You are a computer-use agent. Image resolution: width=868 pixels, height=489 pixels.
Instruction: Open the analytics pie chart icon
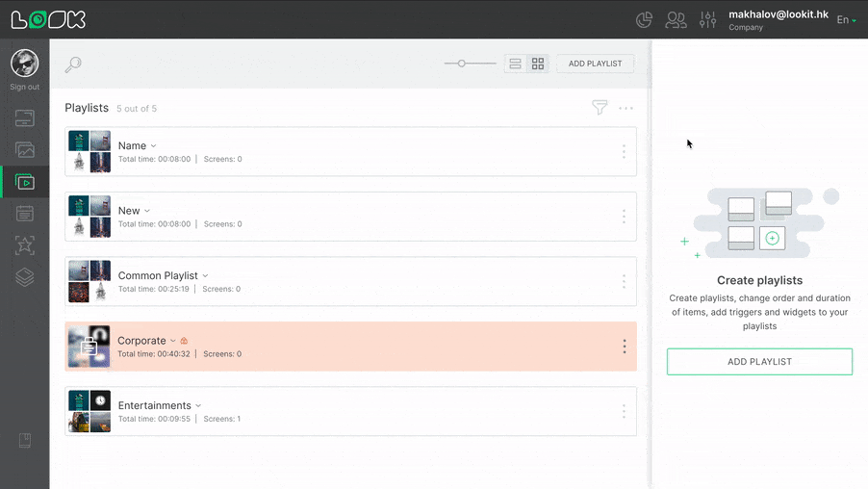click(645, 19)
